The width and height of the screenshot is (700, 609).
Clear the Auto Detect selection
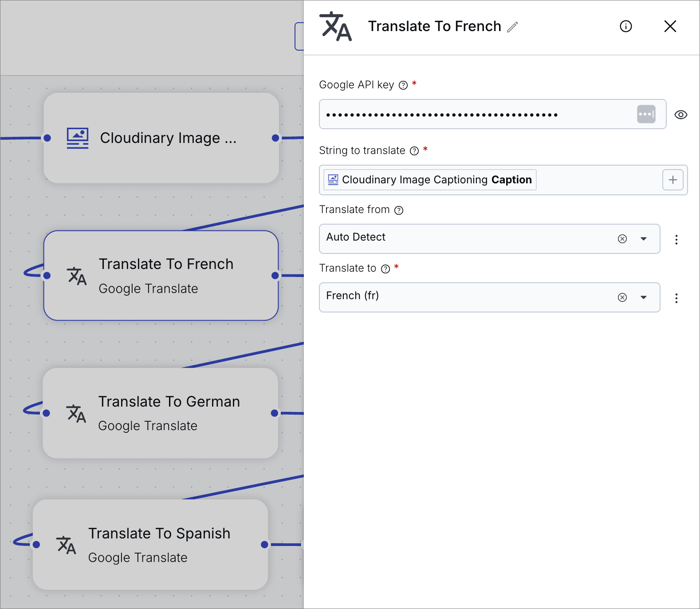click(622, 239)
